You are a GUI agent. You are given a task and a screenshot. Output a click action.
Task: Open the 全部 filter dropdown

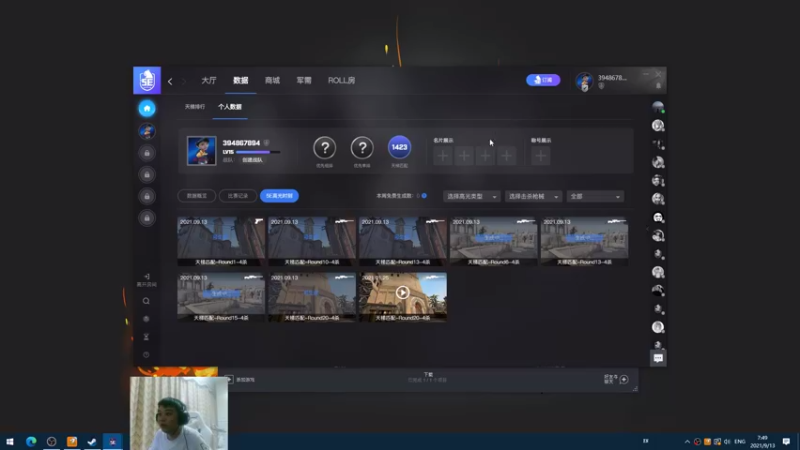pos(595,196)
